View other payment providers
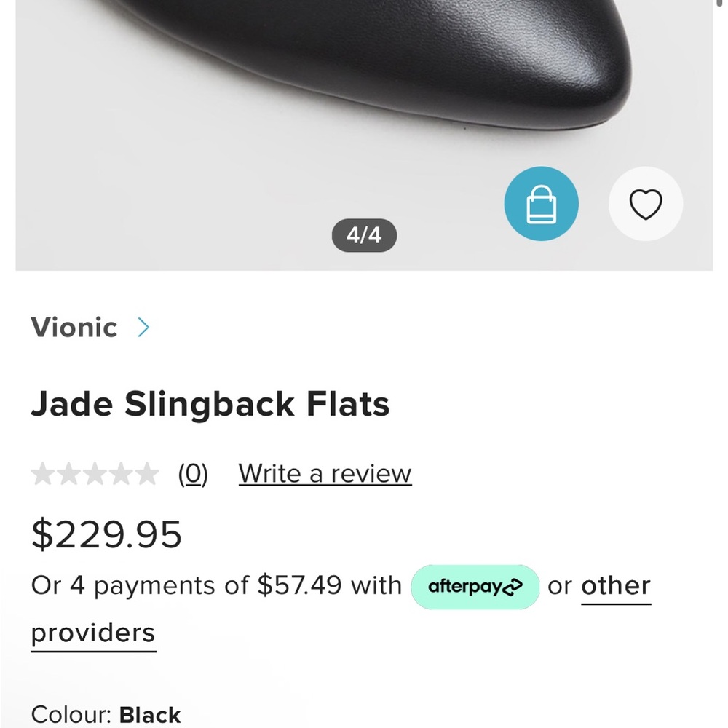This screenshot has width=728, height=728. tap(615, 586)
